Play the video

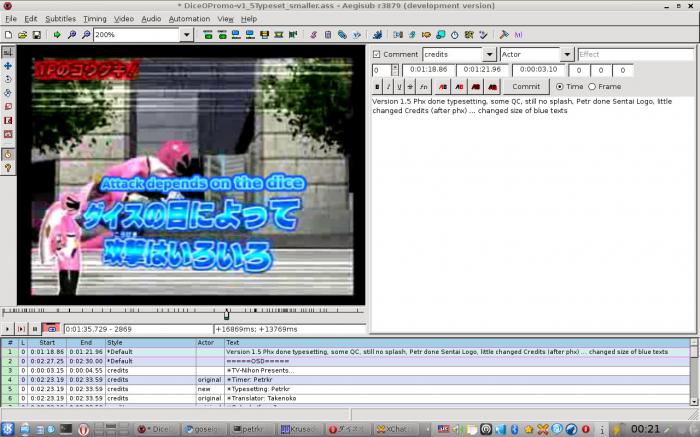point(7,329)
